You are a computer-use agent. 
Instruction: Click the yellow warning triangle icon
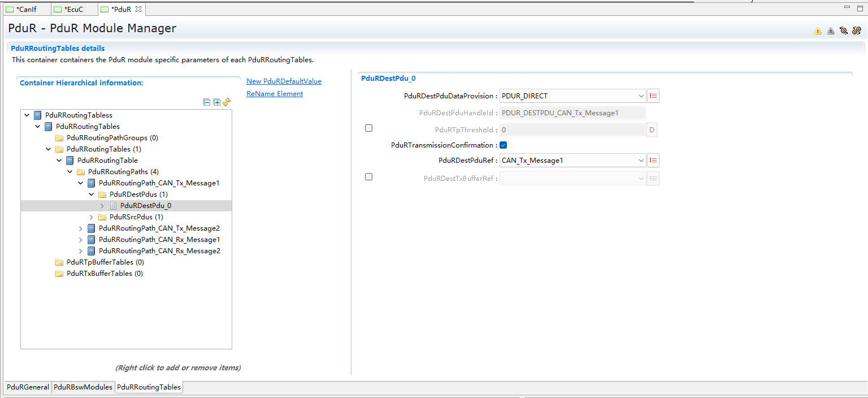click(x=818, y=31)
